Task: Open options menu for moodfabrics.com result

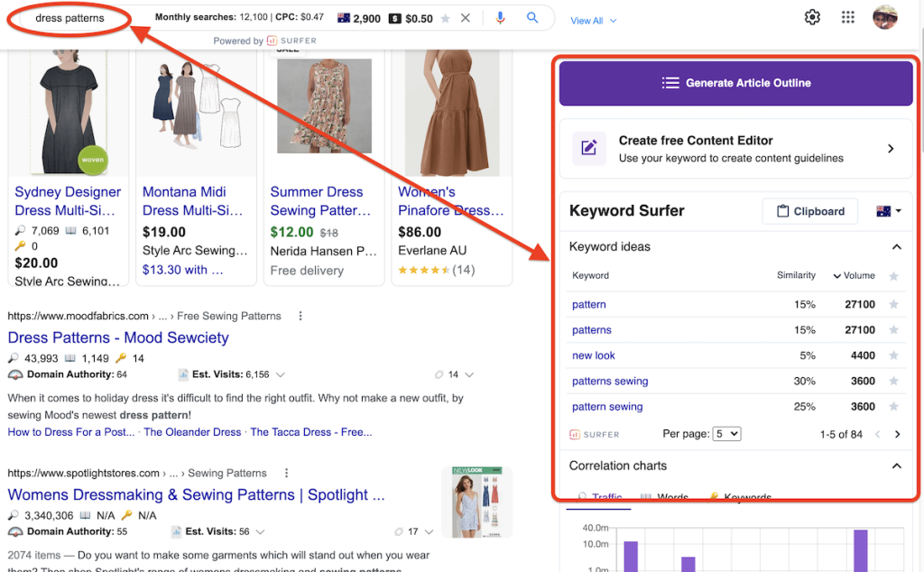Action: click(x=300, y=317)
